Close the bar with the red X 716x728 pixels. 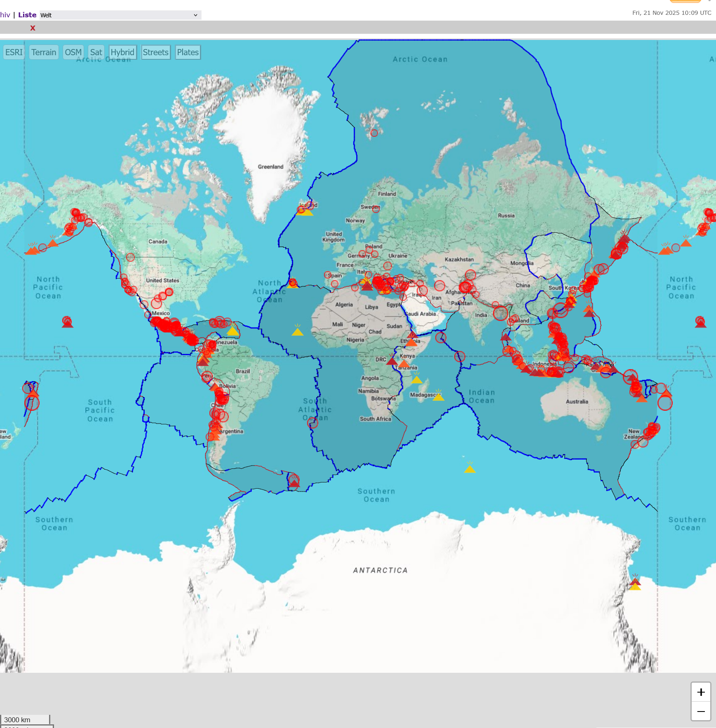pos(33,28)
